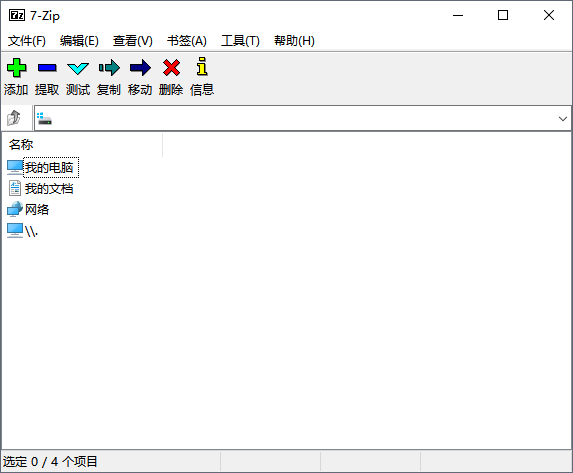The image size is (573, 473).
Task: Select the 网络 entry
Action: point(37,209)
